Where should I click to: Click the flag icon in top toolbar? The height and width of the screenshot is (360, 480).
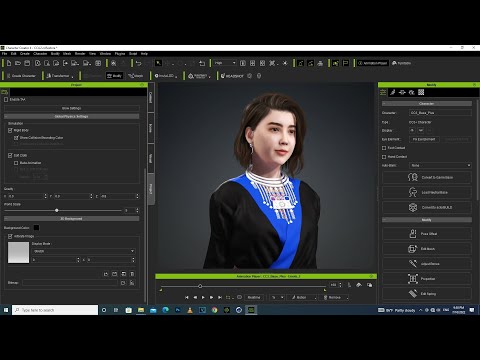click(x=346, y=63)
